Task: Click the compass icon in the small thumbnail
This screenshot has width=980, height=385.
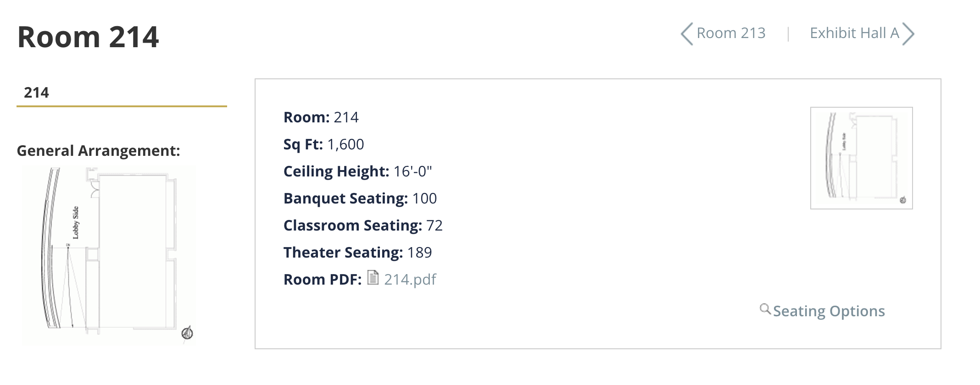Action: pos(903,200)
